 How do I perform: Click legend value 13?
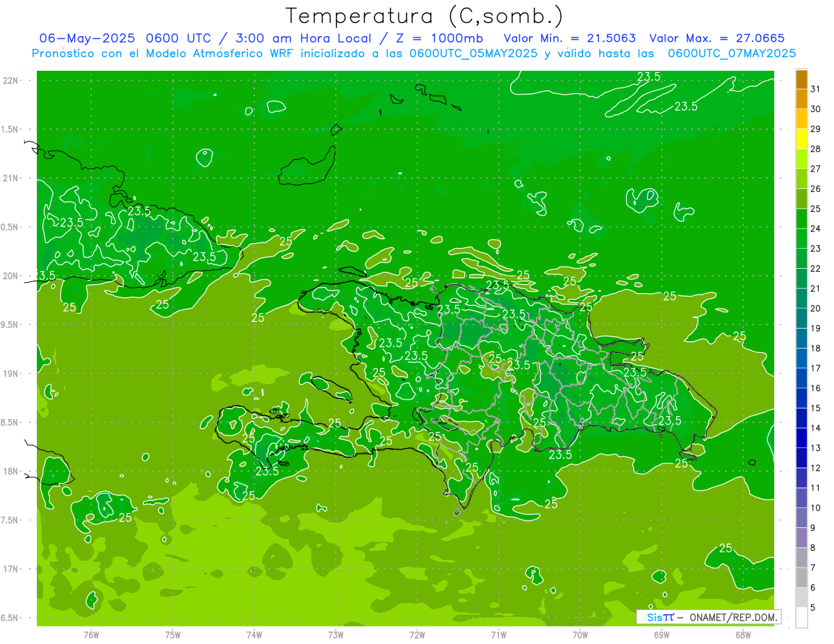tap(815, 448)
